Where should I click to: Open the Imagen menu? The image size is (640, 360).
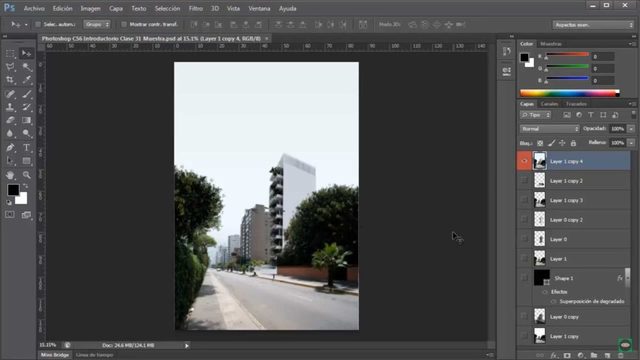click(x=90, y=8)
